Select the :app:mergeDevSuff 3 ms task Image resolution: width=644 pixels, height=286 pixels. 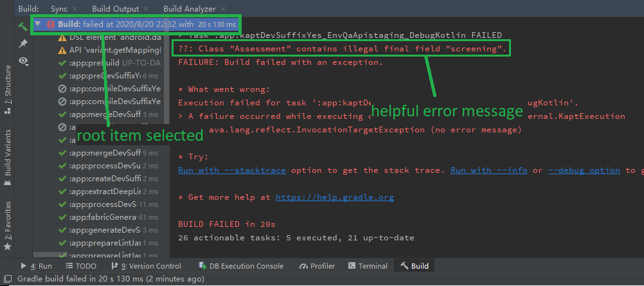click(110, 114)
